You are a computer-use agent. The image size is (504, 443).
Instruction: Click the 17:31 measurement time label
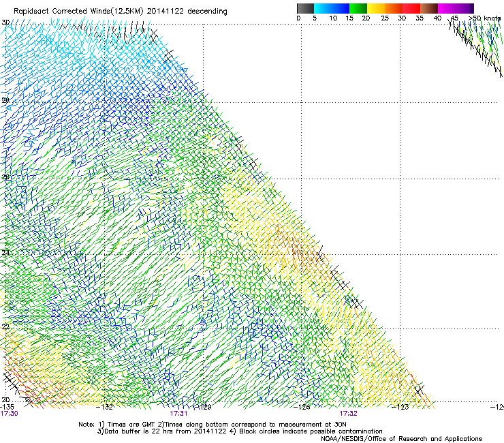point(178,414)
